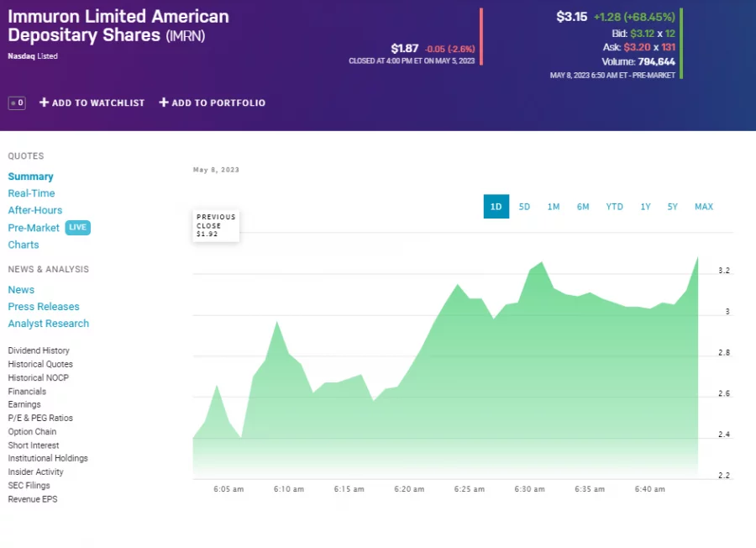
Task: View Analyst Research
Action: pyautogui.click(x=48, y=324)
